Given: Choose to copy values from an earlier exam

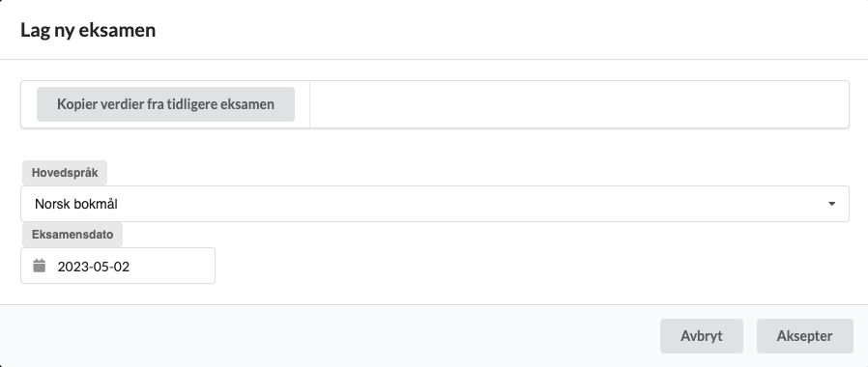Looking at the screenshot, I should [165, 104].
